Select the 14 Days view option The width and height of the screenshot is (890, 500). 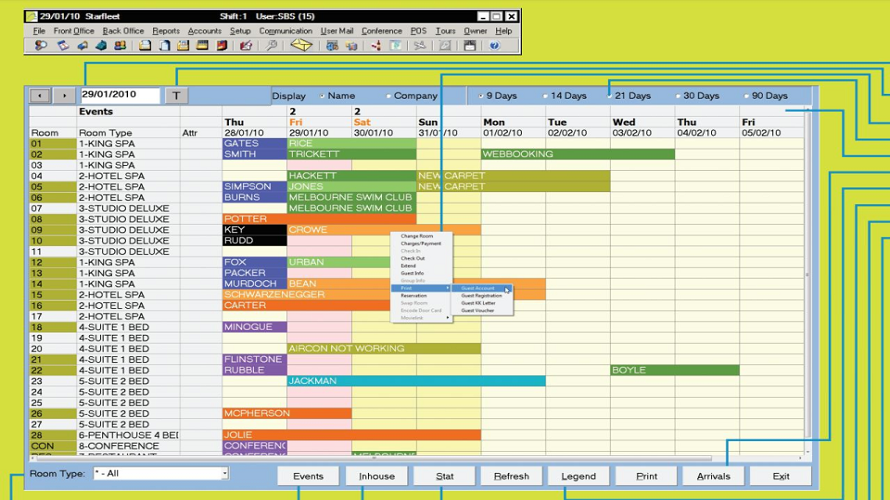(x=545, y=96)
